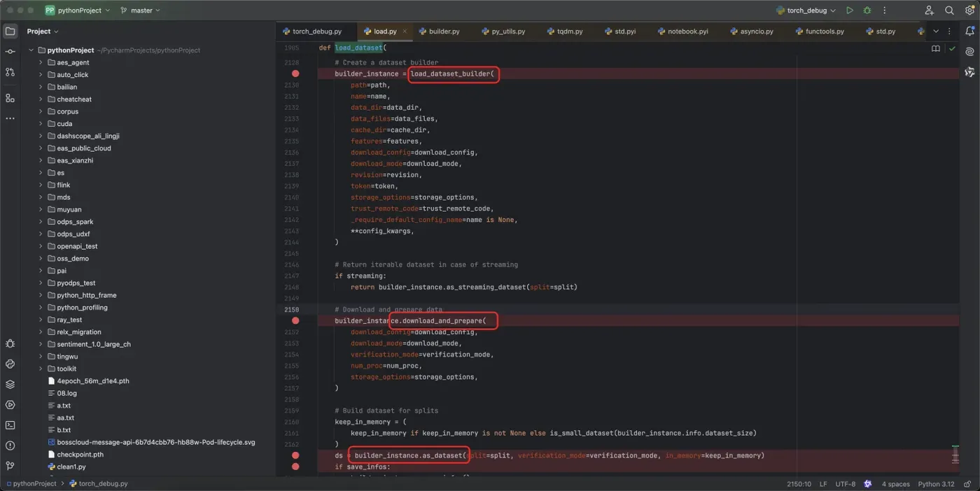Open IDE settings gear icon

(969, 10)
